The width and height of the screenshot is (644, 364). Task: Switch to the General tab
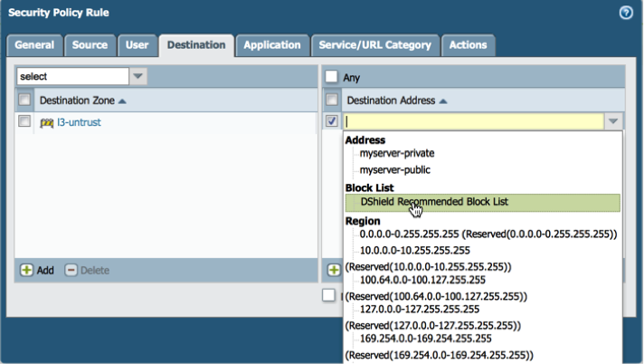coord(34,45)
